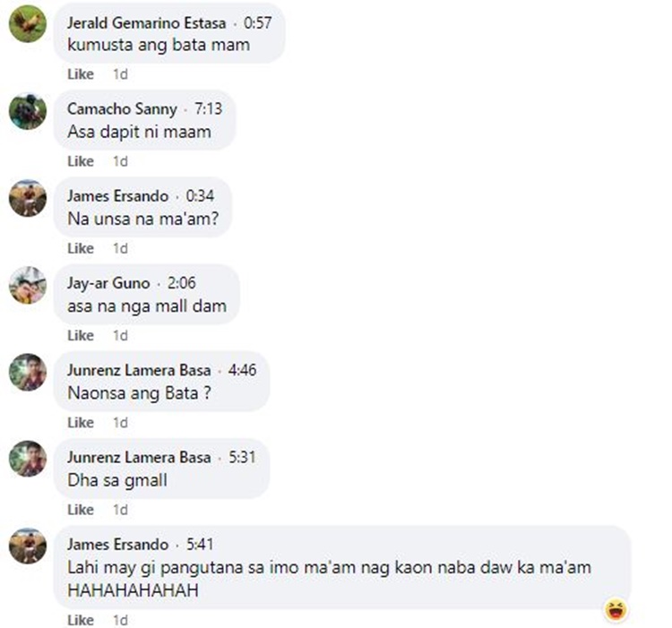Click the avatar beside the HAHAHAHAHAH comment
The image size is (672, 628).
pos(28,546)
